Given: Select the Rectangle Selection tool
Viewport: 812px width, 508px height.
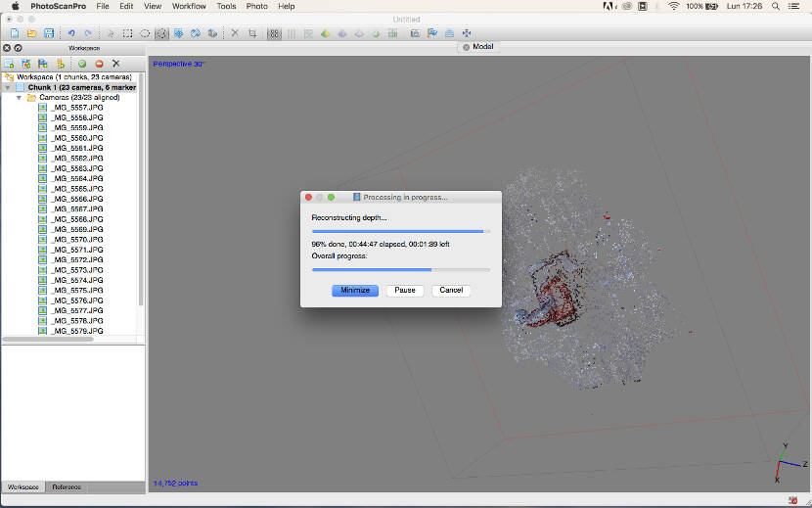Looking at the screenshot, I should pyautogui.click(x=127, y=33).
